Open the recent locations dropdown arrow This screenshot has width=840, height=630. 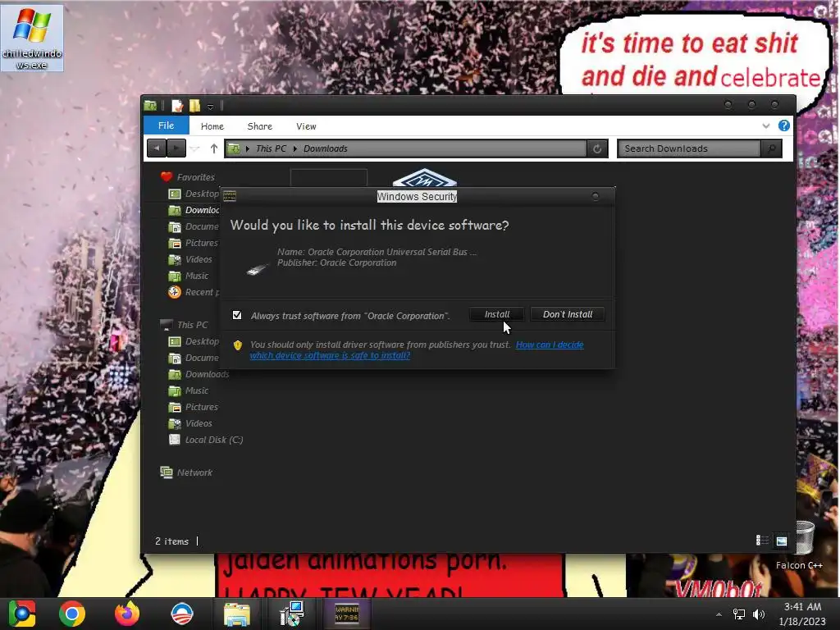coord(195,149)
